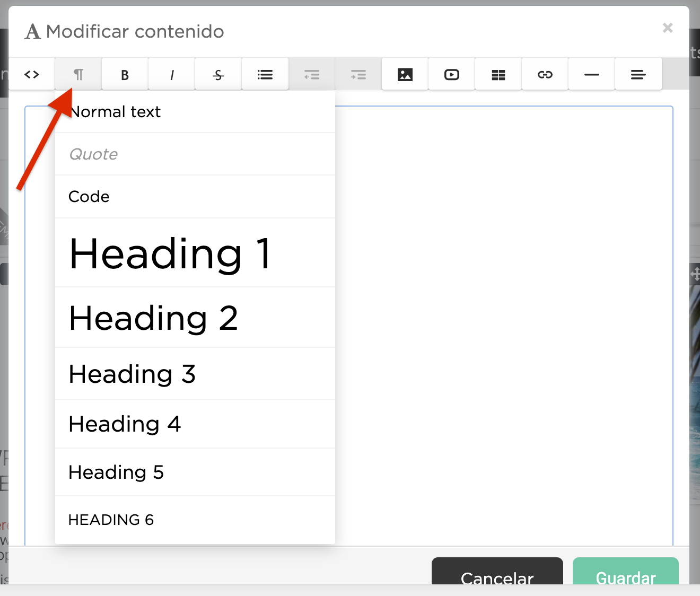
Task: Embed a YouTube video
Action: [x=451, y=74]
